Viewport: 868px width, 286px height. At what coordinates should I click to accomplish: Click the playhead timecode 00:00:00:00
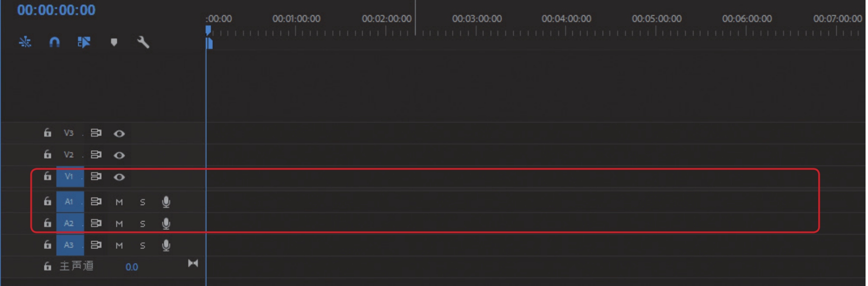point(56,10)
